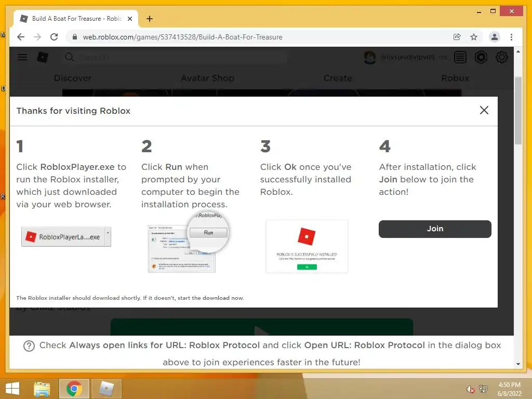
Task: Click the help question mark icon
Action: point(29,345)
